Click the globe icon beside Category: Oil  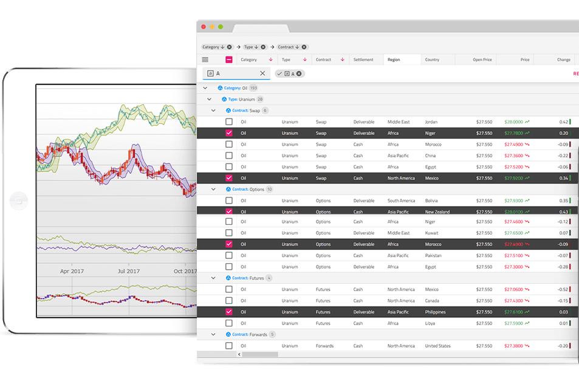(x=219, y=88)
